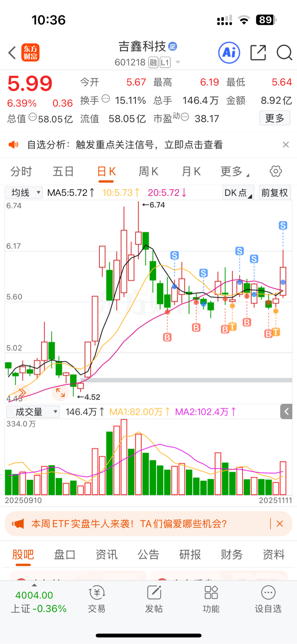Screen dimensions: 297x644
Task: Tap the battery indicator in status bar
Action: (266, 20)
